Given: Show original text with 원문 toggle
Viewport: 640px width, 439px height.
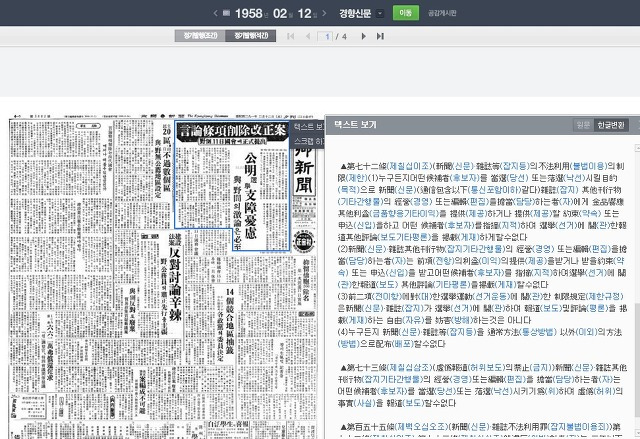Looking at the screenshot, I should click(x=583, y=125).
